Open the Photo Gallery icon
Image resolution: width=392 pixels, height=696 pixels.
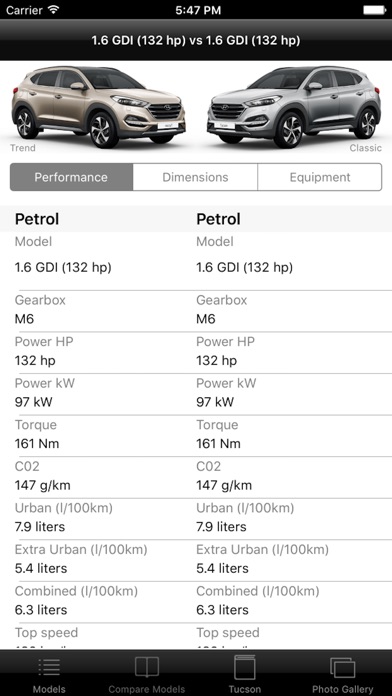(x=342, y=668)
